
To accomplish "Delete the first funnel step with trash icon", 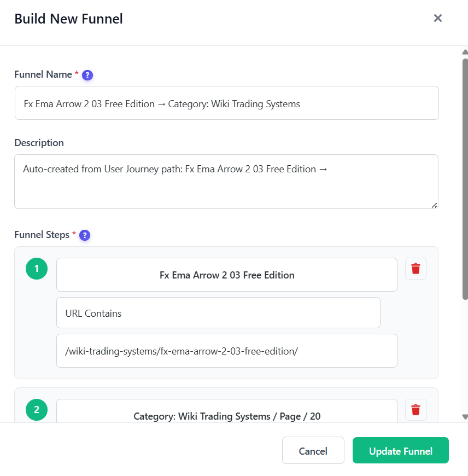I will 416,269.
